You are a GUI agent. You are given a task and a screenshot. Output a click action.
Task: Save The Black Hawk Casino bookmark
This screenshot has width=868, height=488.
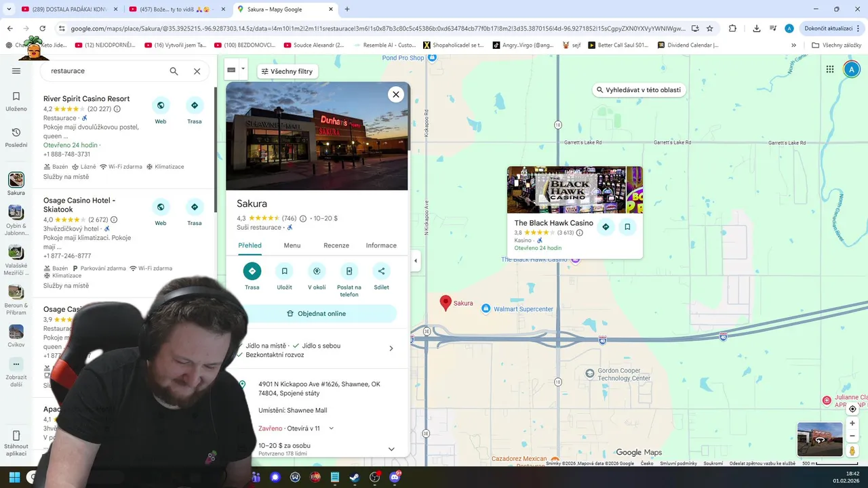(x=627, y=227)
